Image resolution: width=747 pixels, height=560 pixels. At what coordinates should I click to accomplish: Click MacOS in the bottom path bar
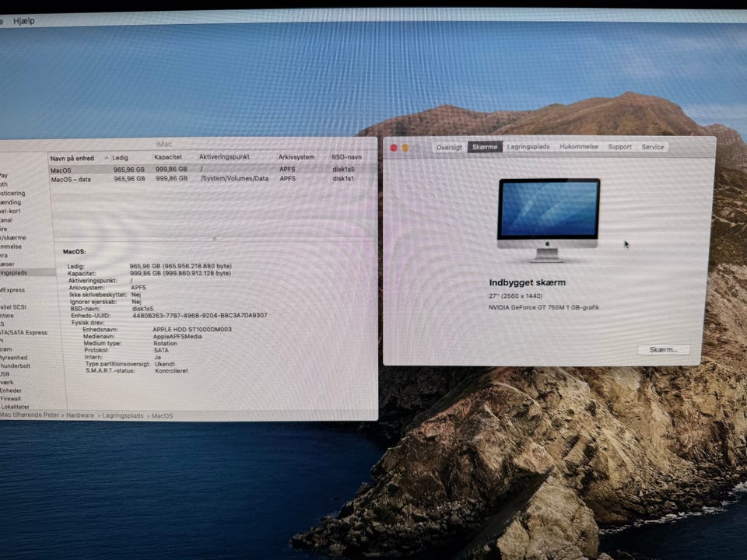click(162, 415)
